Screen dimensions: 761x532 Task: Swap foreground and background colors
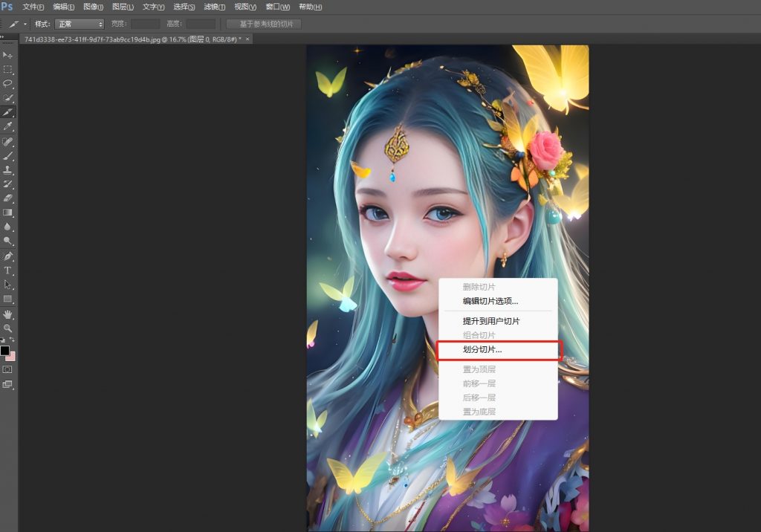click(x=12, y=340)
